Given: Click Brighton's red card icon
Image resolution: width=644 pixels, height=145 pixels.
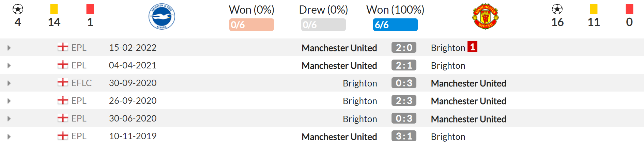Looking at the screenshot, I should [x=90, y=9].
